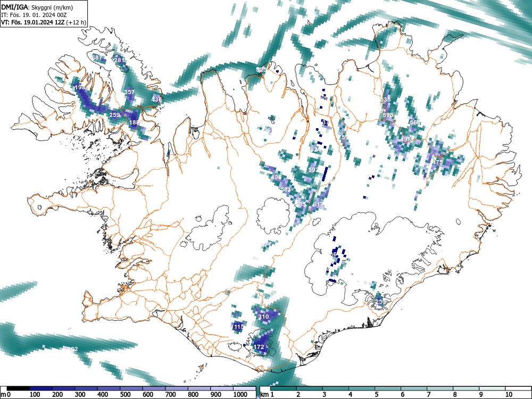Click the 825 value label
532x399 pixels.
pyautogui.click(x=261, y=70)
